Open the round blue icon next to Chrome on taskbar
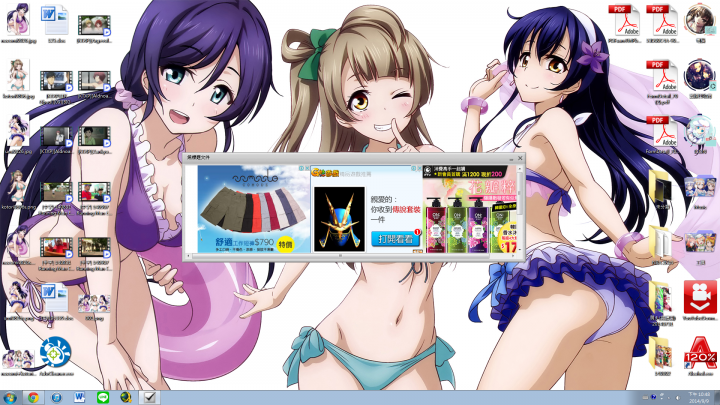 click(x=56, y=398)
